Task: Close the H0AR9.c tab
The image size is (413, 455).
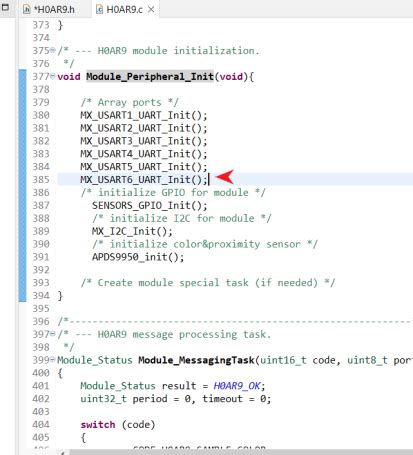Action: pos(151,9)
